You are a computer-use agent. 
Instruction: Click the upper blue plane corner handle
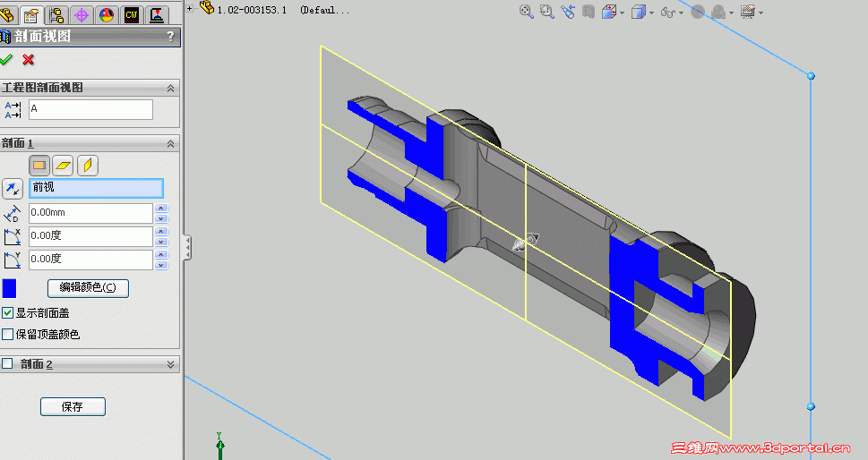[811, 76]
